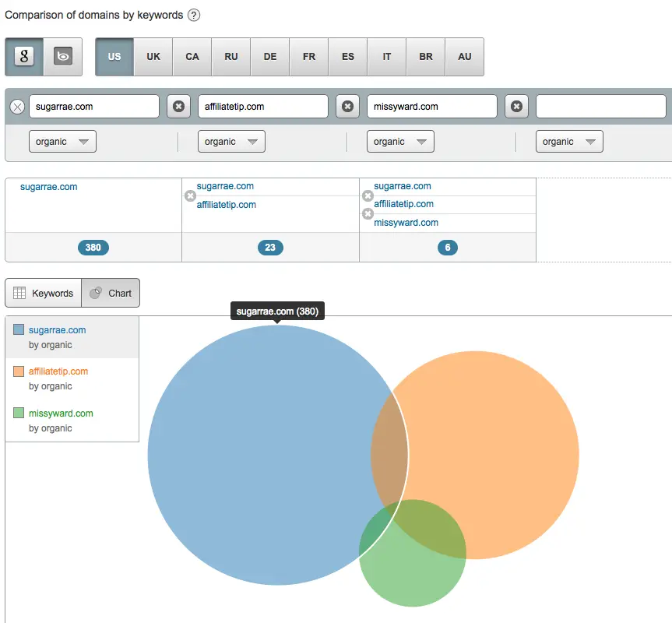Viewport: 672px width, 623px height.
Task: Edit the affiliatetip.com domain input
Action: click(263, 106)
